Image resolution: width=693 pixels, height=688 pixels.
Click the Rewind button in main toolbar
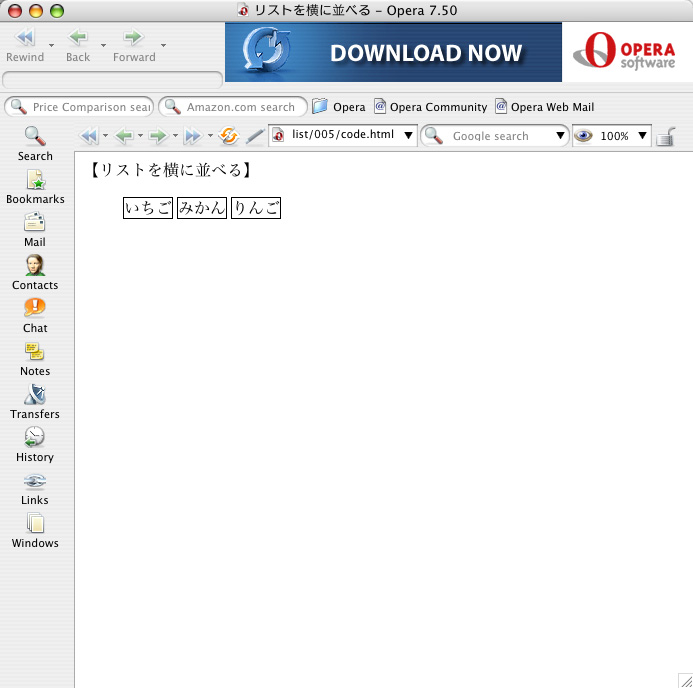point(25,45)
